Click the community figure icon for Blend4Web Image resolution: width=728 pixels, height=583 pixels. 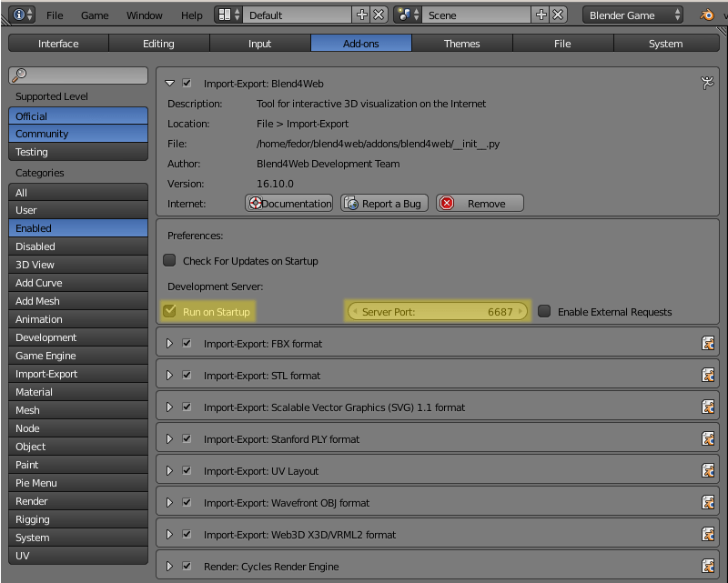(707, 83)
